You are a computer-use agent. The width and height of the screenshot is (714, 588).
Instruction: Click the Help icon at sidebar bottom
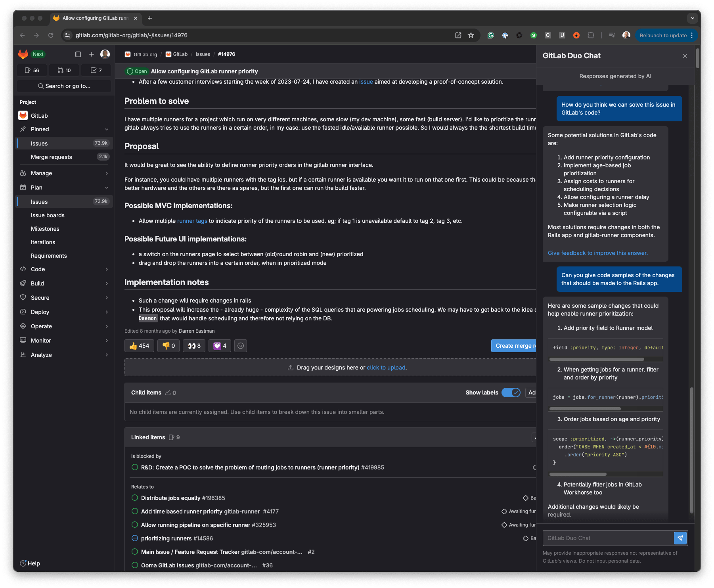(x=23, y=563)
